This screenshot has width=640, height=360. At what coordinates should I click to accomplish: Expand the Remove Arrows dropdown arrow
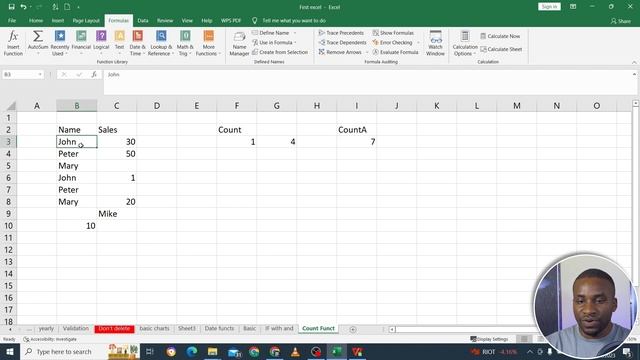367,52
